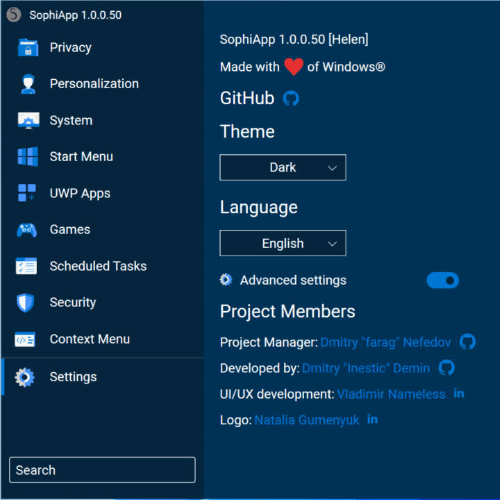
Task: Open the Natalia Gumenyuk link
Action: 307,420
